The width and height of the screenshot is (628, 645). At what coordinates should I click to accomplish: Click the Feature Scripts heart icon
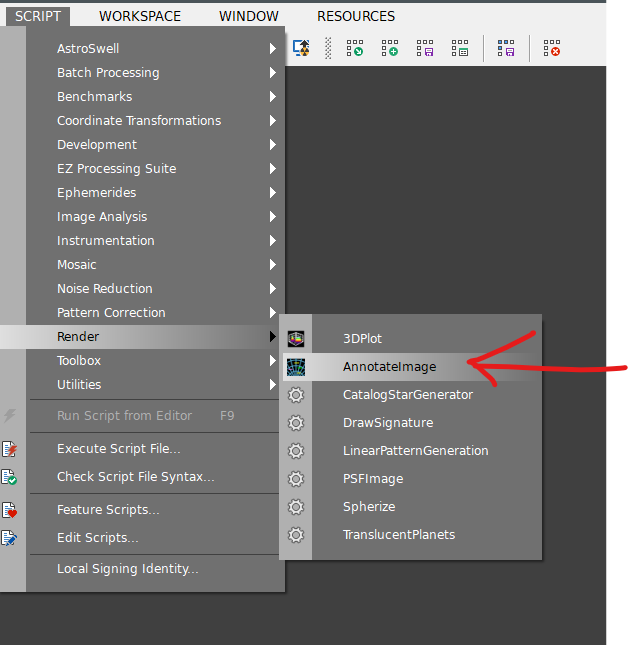[10, 510]
